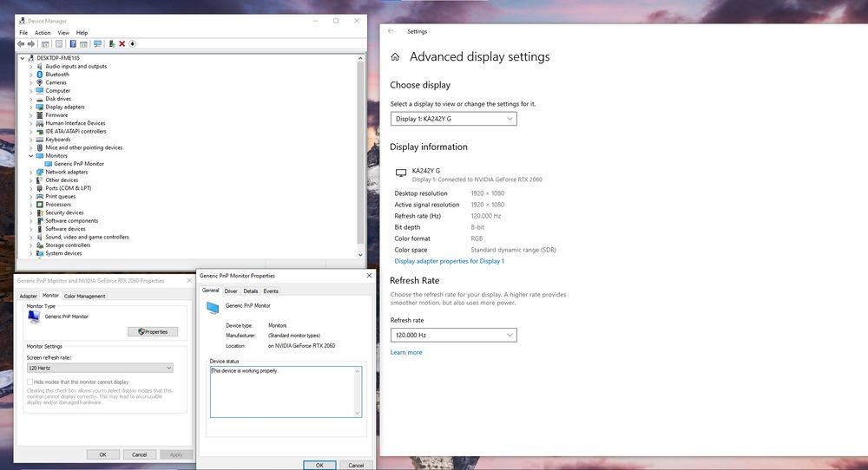This screenshot has width=868, height=470.
Task: Click OK in Generic PnP Monitor Properties
Action: pyautogui.click(x=319, y=465)
